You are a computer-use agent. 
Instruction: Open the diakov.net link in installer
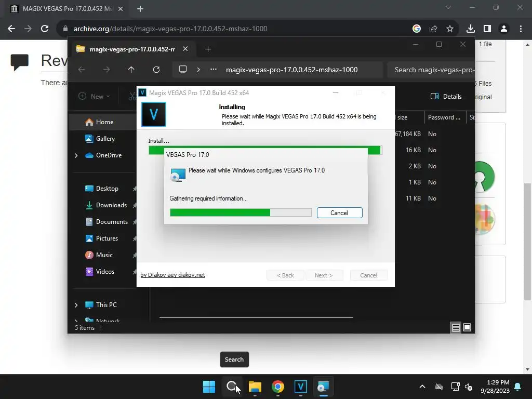pos(172,275)
